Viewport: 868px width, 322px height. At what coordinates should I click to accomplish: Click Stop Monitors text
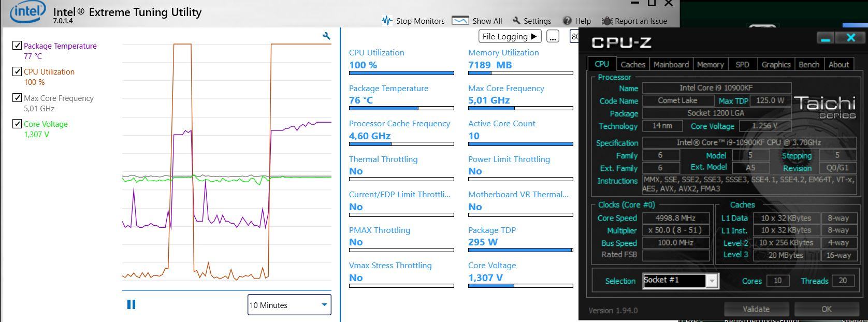point(420,21)
